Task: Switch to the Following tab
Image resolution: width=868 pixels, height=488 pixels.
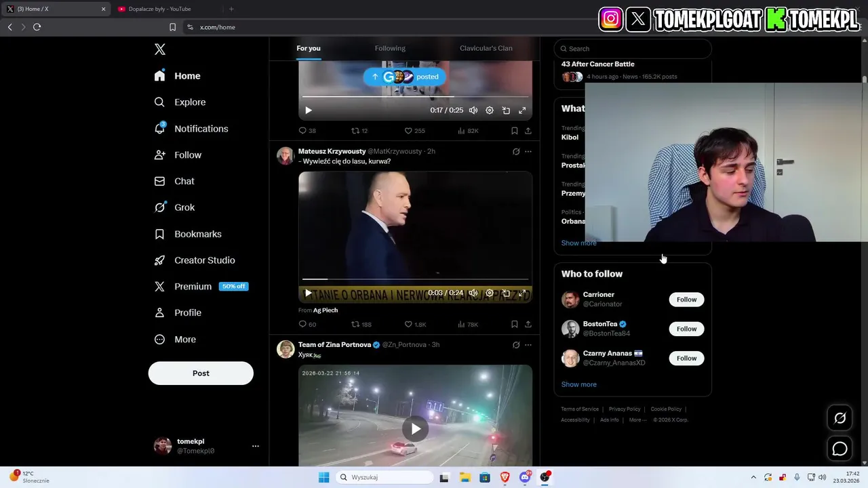Action: (390, 48)
